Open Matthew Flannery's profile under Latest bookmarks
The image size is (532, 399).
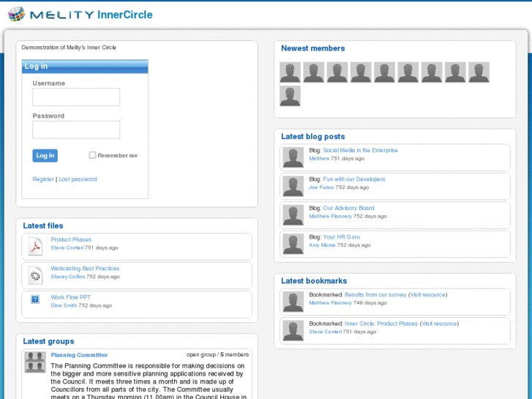click(x=331, y=302)
